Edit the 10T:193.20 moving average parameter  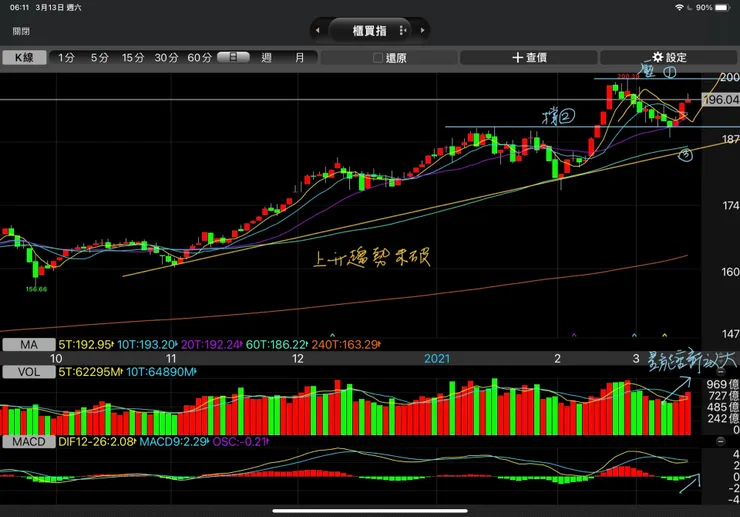(x=147, y=345)
